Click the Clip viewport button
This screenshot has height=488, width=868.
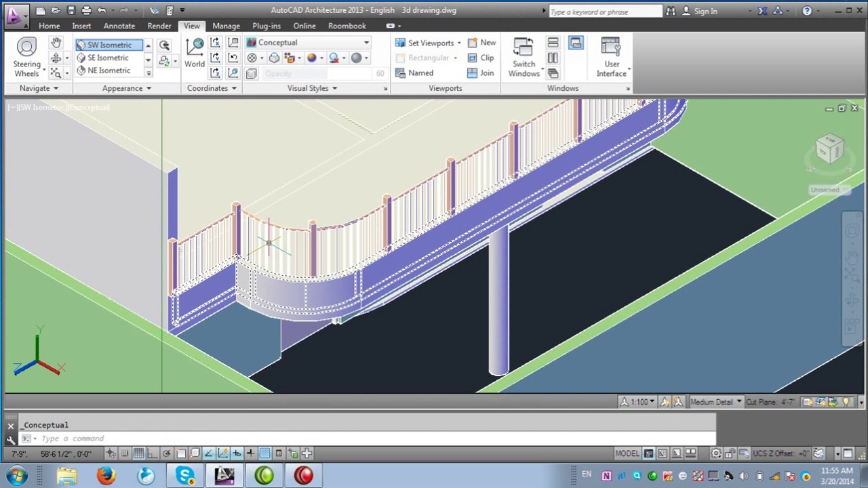pyautogui.click(x=481, y=58)
